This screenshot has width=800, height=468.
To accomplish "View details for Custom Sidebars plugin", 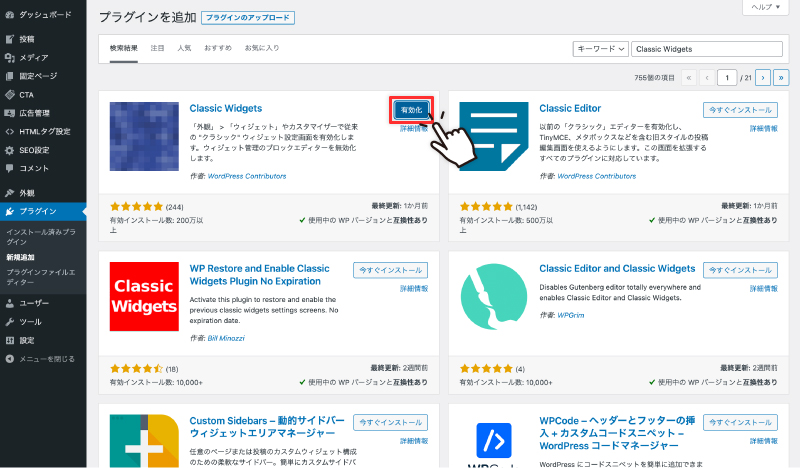I will 414,441.
